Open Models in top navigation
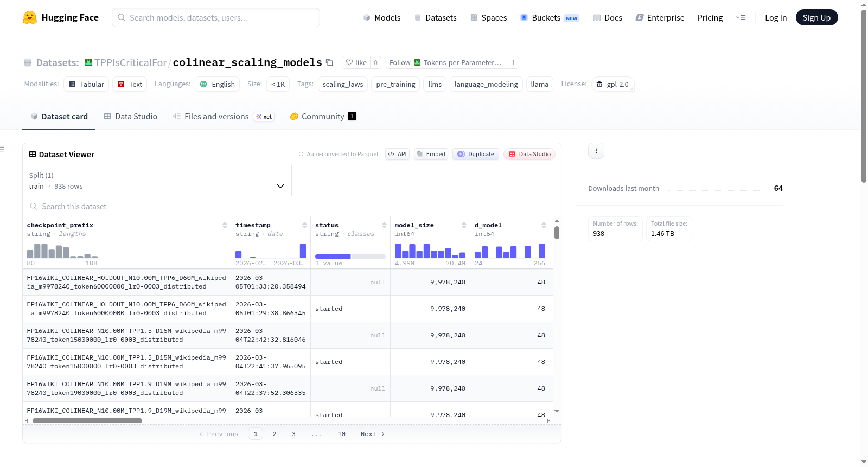The height and width of the screenshot is (467, 868). point(382,17)
